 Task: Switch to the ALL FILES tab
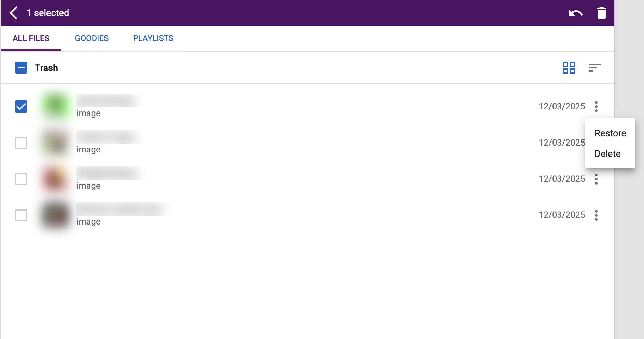coord(31,38)
